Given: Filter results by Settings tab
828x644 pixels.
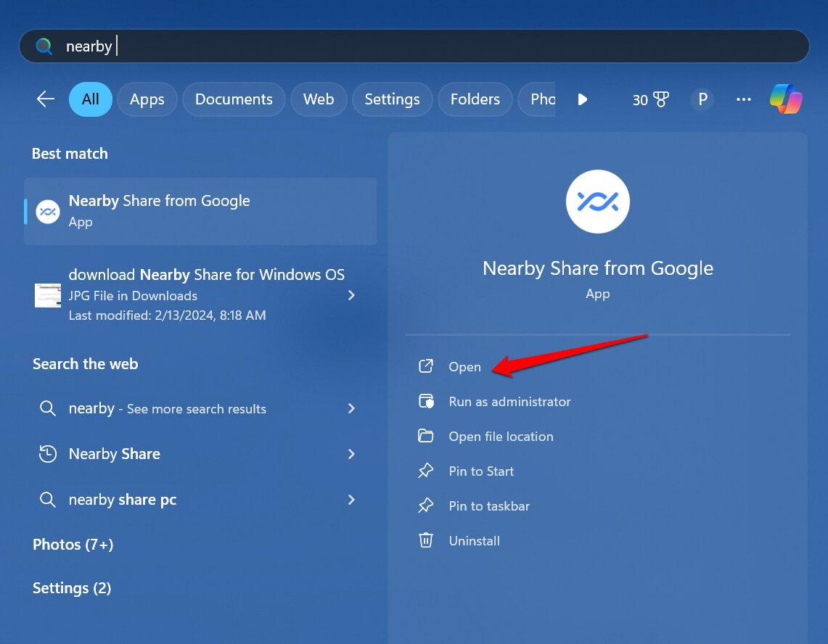Looking at the screenshot, I should click(392, 99).
